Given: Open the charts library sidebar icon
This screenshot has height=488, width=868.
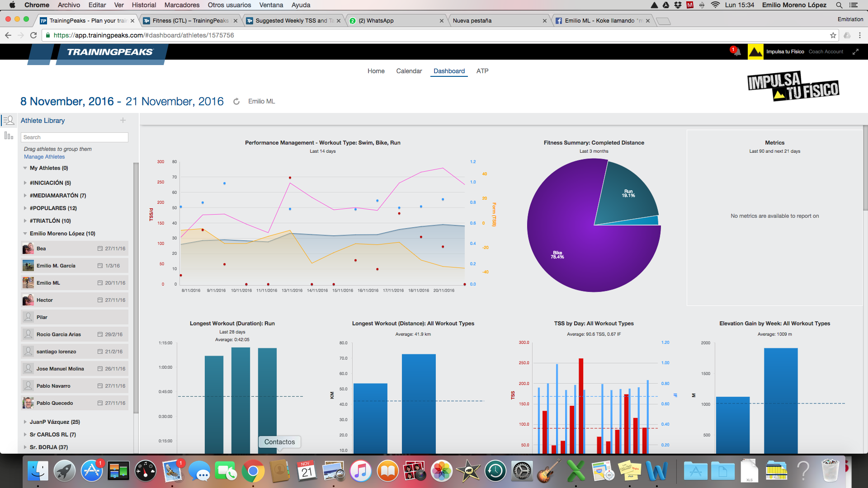Looking at the screenshot, I should coord(9,136).
